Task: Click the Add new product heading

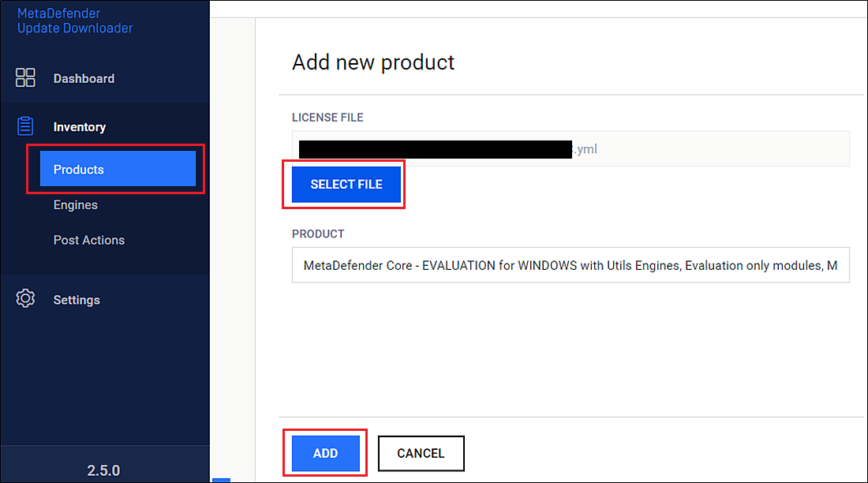Action: coord(373,62)
